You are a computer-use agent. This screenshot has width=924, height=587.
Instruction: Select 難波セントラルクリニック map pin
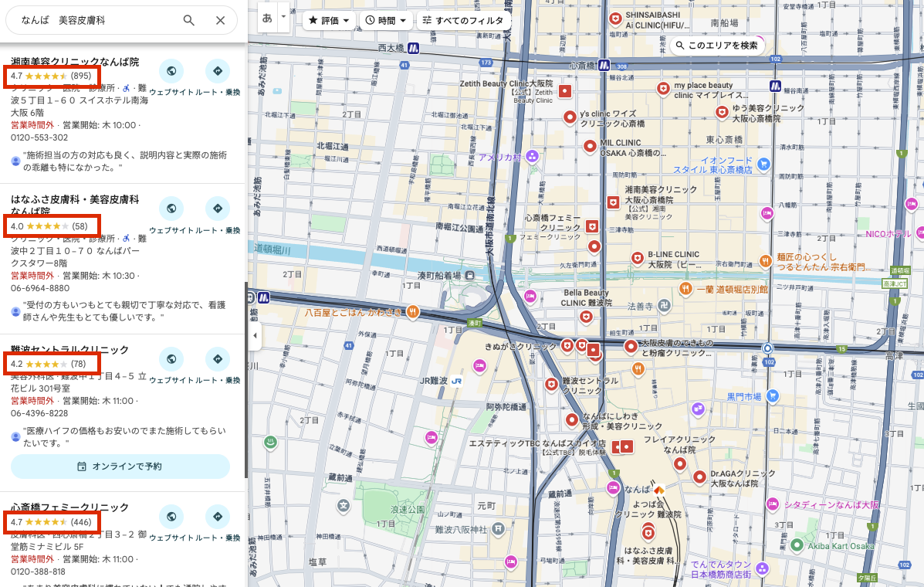pyautogui.click(x=551, y=385)
